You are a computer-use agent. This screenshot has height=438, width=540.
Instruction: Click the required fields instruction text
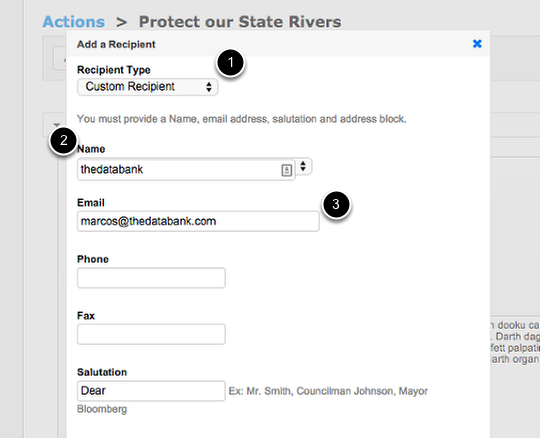click(x=241, y=119)
